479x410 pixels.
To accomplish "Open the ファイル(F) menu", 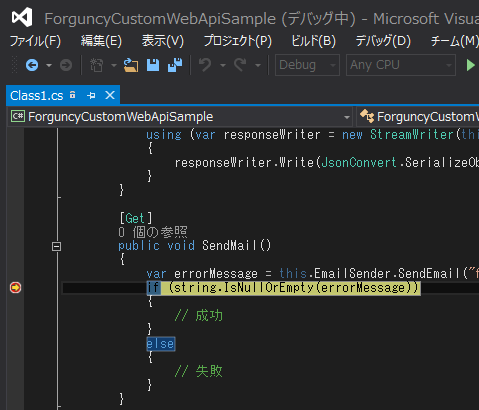I will pos(35,41).
